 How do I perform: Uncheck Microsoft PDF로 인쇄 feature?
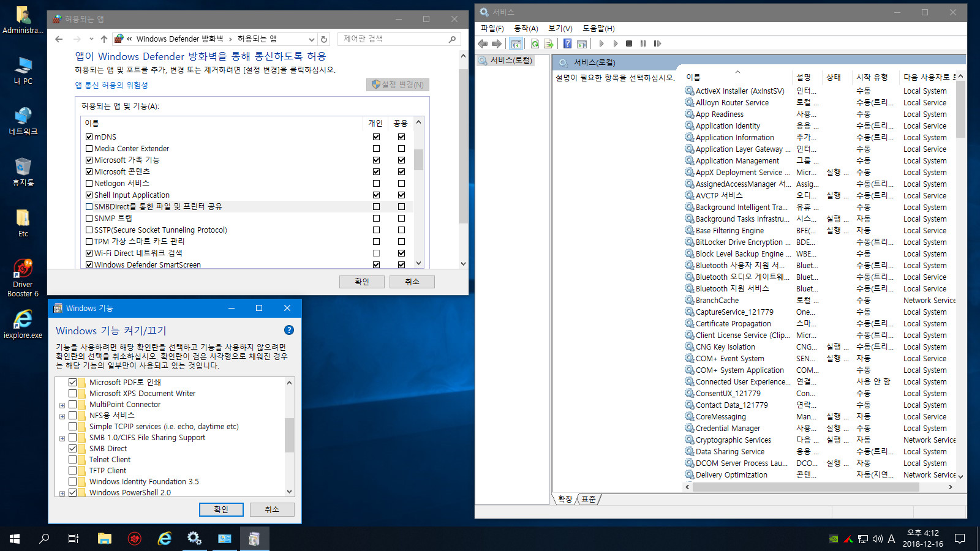point(73,383)
